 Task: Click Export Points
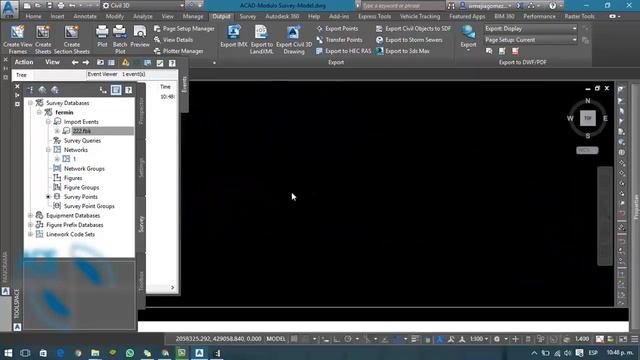pos(337,29)
